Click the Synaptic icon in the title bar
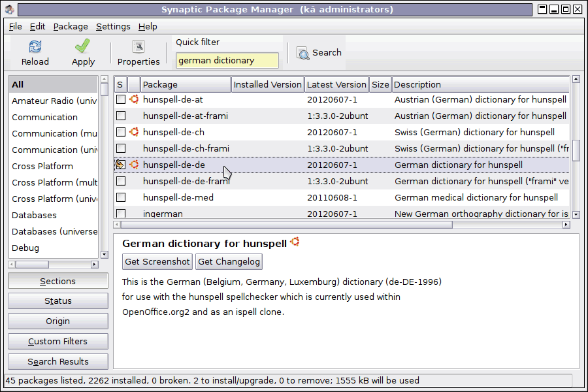 pyautogui.click(x=10, y=9)
